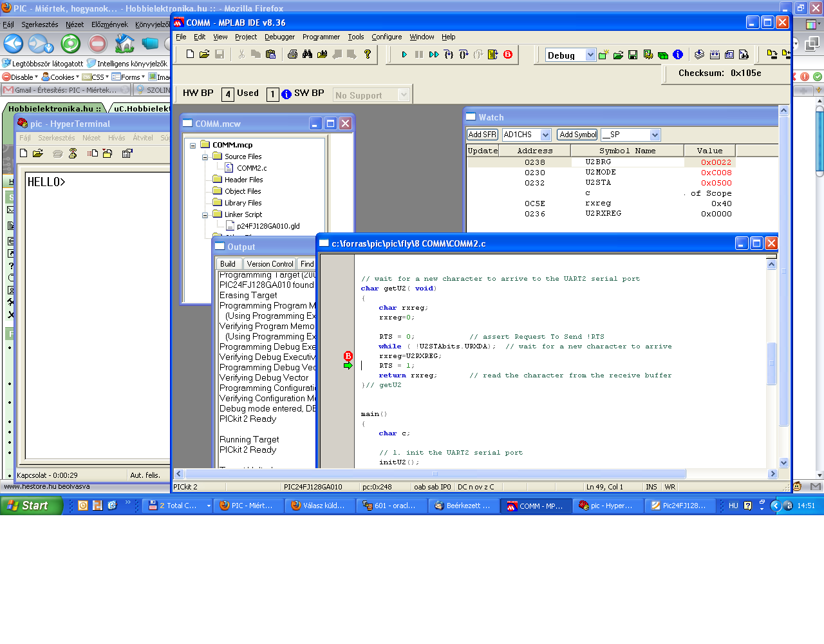Open the AD1CHS SFR dropdown in Watch

tap(546, 135)
